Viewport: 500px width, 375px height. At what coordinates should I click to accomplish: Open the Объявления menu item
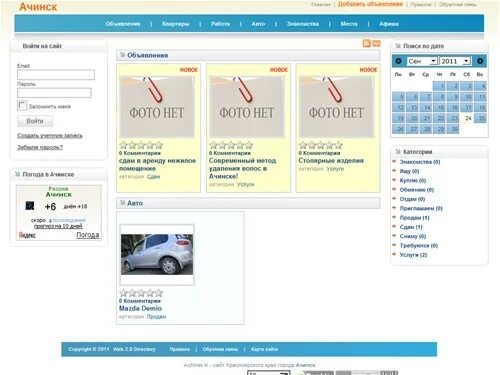pos(123,24)
